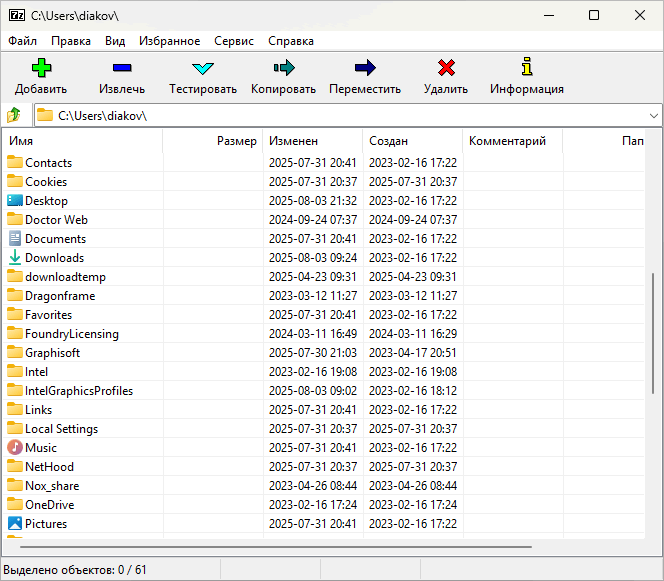Sort by the Изменен column header
The width and height of the screenshot is (664, 581).
[x=310, y=141]
